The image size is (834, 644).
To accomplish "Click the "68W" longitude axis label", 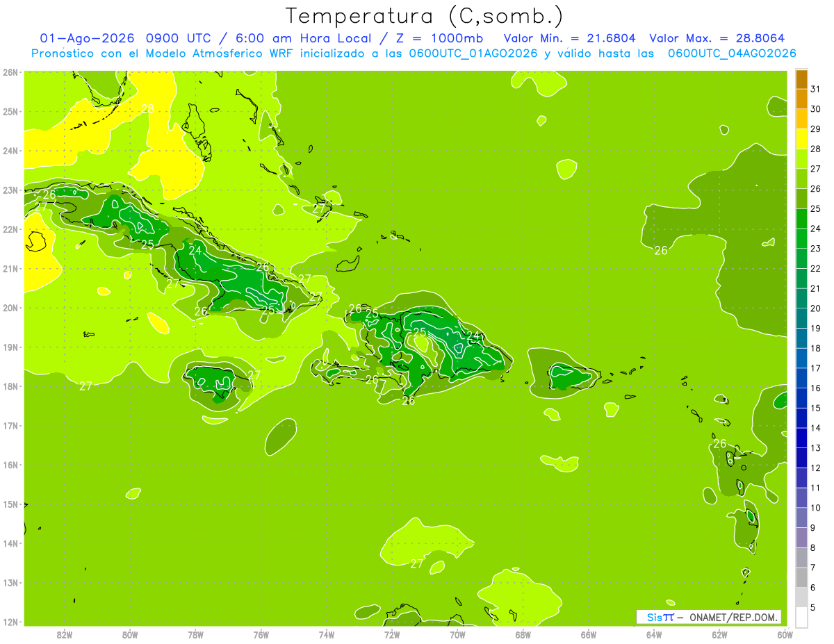I will [523, 634].
